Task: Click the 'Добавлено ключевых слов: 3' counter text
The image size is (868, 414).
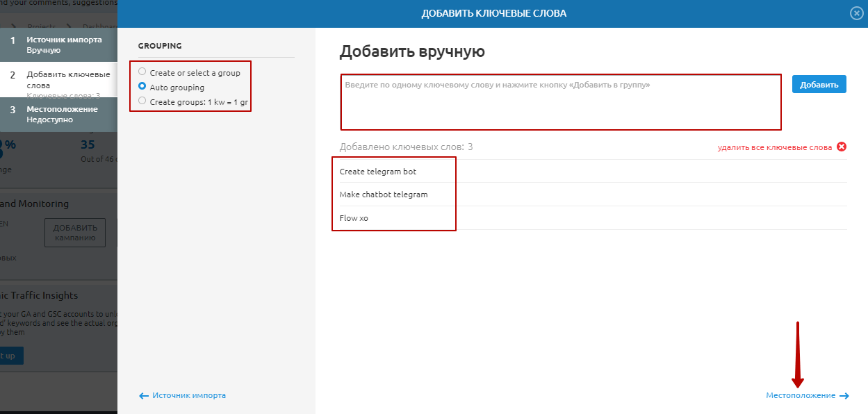Action: (406, 147)
